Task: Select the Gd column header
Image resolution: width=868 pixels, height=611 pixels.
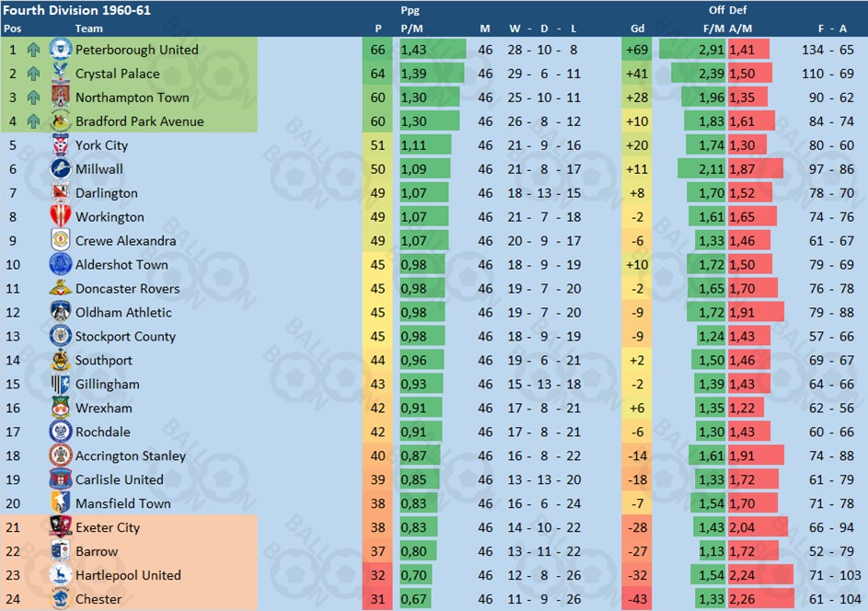Action: (637, 29)
